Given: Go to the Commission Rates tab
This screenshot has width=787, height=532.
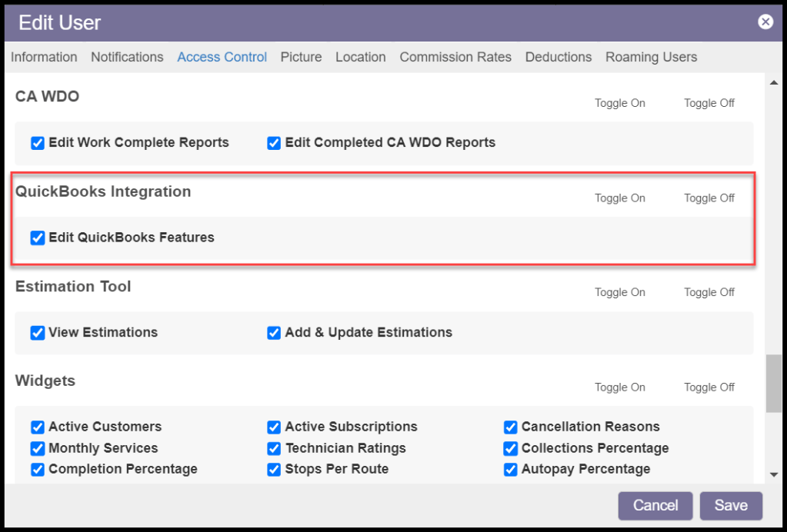Looking at the screenshot, I should point(455,57).
